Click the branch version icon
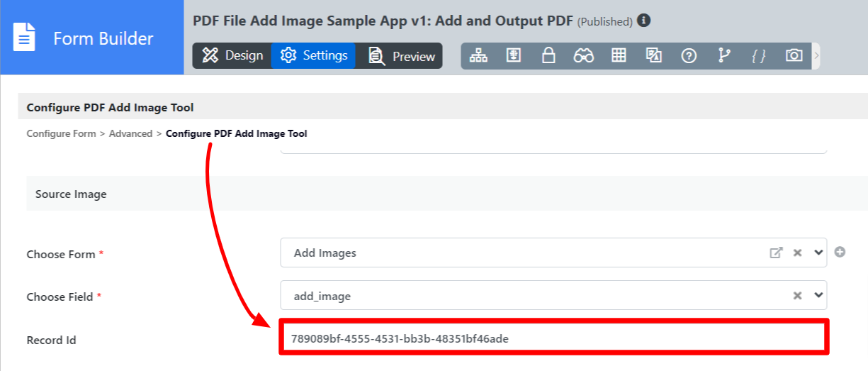This screenshot has height=371, width=868. pyautogui.click(x=723, y=55)
